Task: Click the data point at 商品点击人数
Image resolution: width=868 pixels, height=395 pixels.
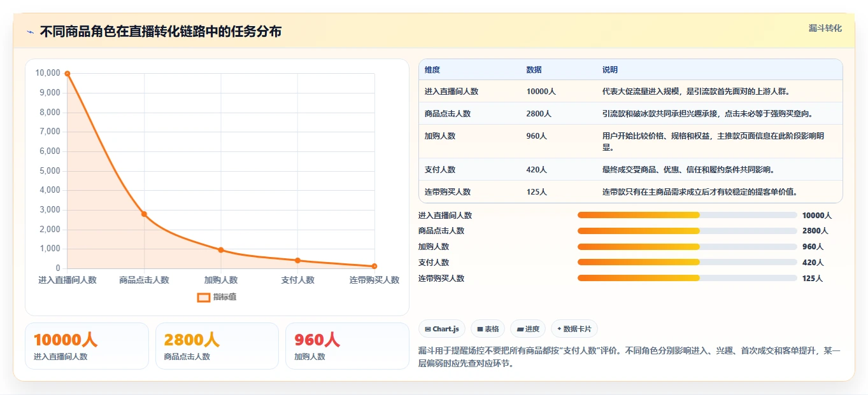Action: (144, 214)
